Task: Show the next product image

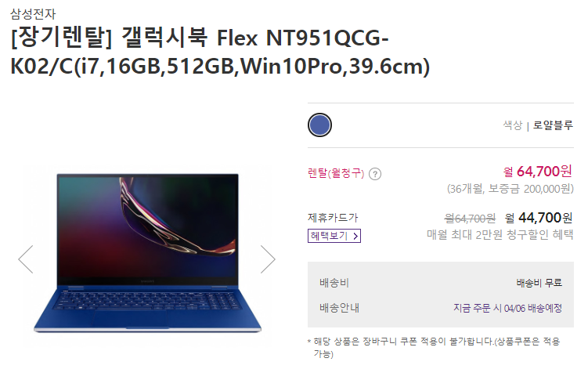Action: (x=268, y=259)
